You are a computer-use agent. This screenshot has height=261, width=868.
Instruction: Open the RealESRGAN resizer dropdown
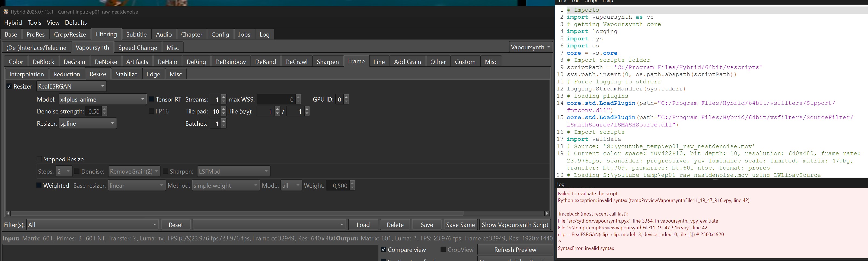[x=71, y=86]
